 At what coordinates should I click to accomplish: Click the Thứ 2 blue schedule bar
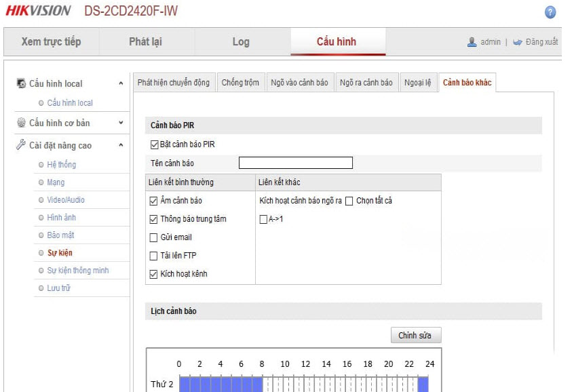coord(221,385)
